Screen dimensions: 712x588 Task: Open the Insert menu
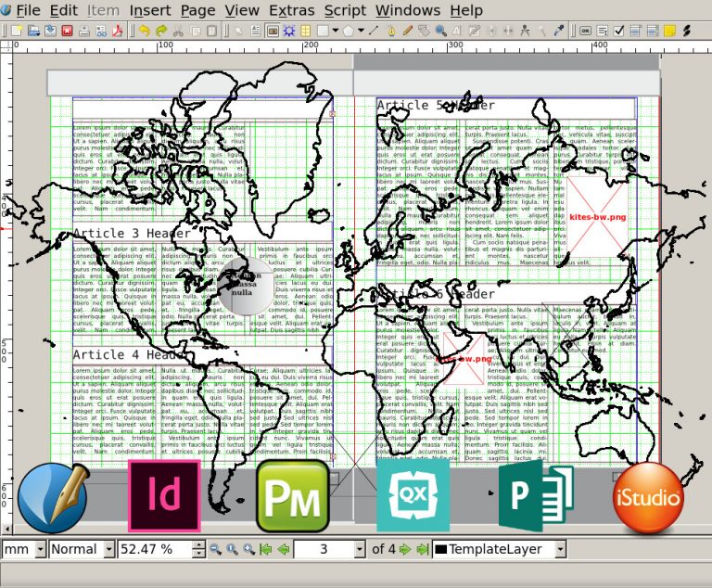click(x=150, y=10)
